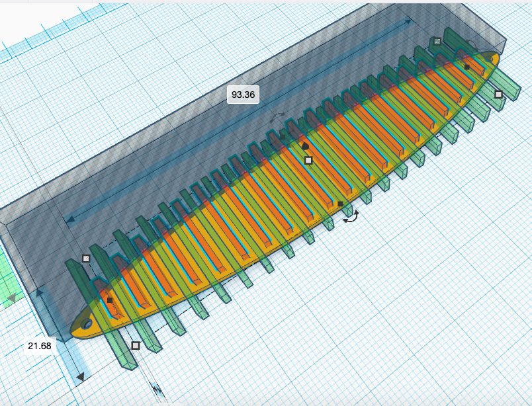Click the faded grey rotation arrow below 93.36

(x=277, y=118)
